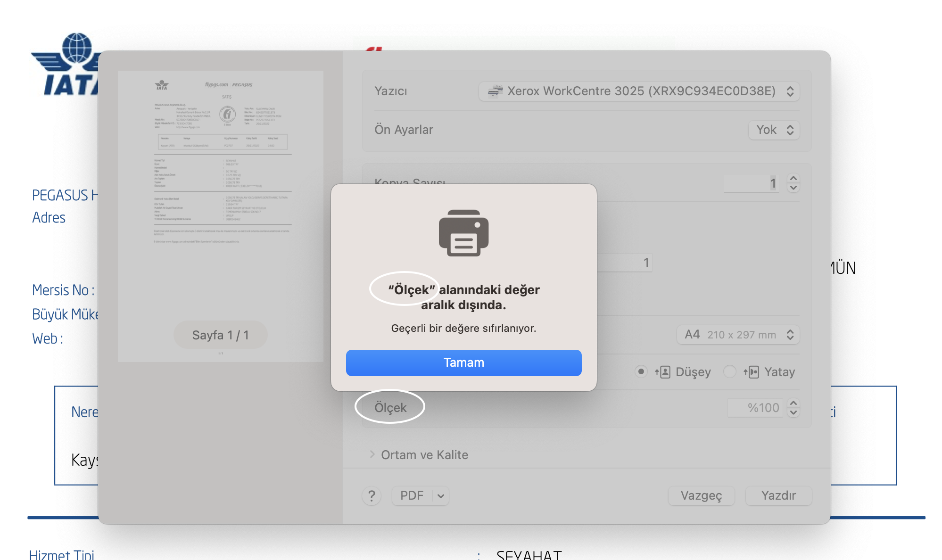
Task: Click the PDF button
Action: pos(412,495)
